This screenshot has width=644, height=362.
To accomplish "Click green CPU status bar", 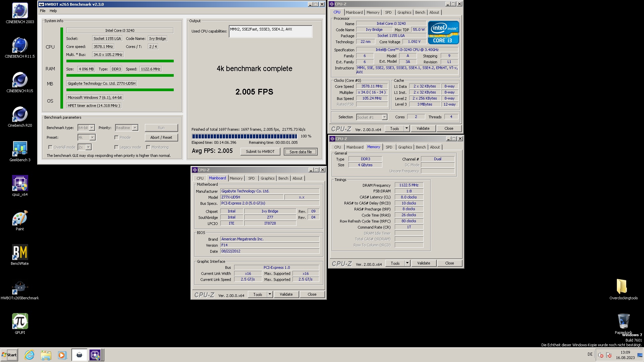I will click(x=120, y=61).
